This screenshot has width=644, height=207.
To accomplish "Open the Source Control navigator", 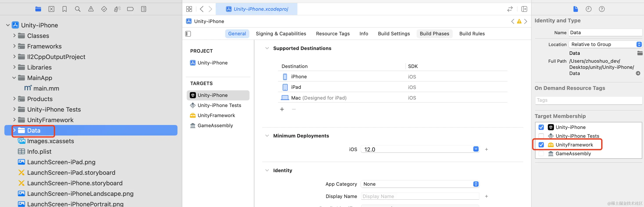I will [x=51, y=9].
